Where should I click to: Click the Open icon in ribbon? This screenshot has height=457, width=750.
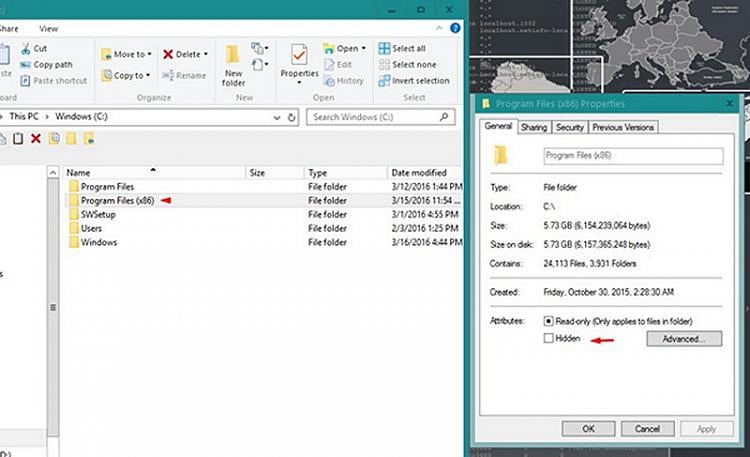[x=329, y=48]
